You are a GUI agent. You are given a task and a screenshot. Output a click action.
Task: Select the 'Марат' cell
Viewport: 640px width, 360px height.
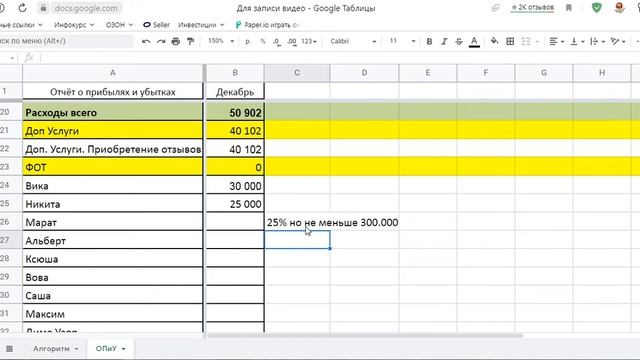pos(113,222)
